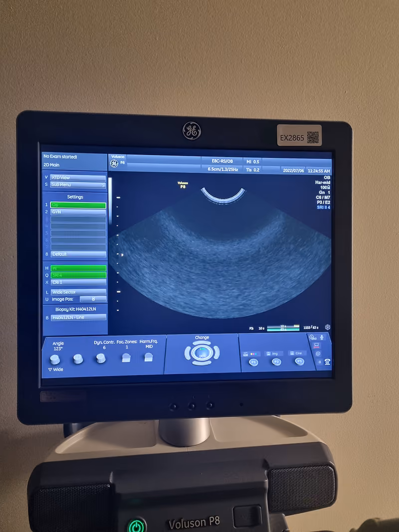Viewport: 399px width, 532px height.
Task: Click the right arc of the Change trackball
Action: [x=217, y=353]
